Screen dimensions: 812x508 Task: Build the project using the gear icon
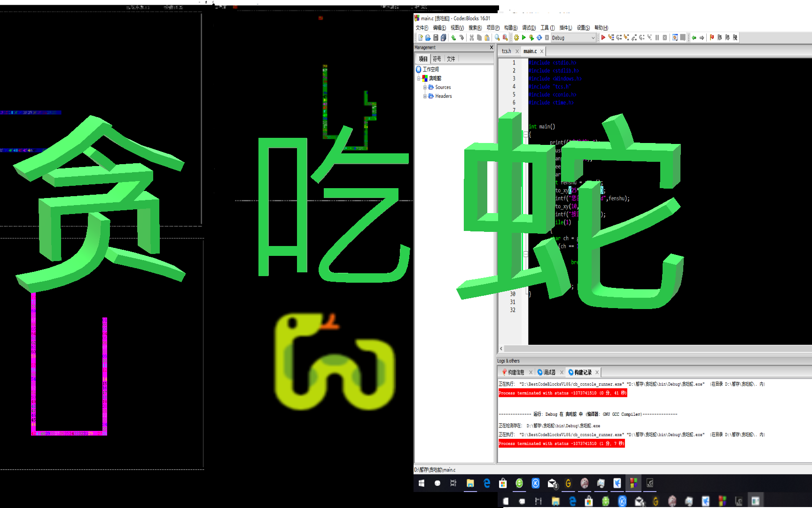click(x=516, y=38)
